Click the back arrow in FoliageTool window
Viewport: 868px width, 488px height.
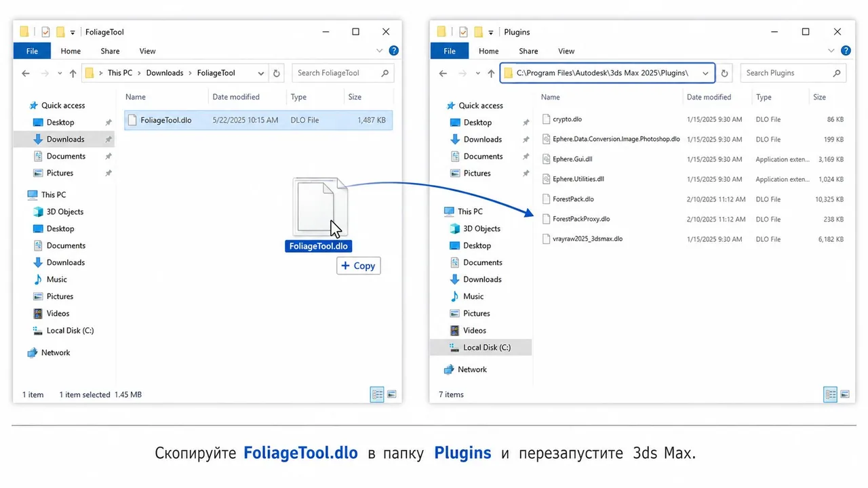pyautogui.click(x=26, y=73)
